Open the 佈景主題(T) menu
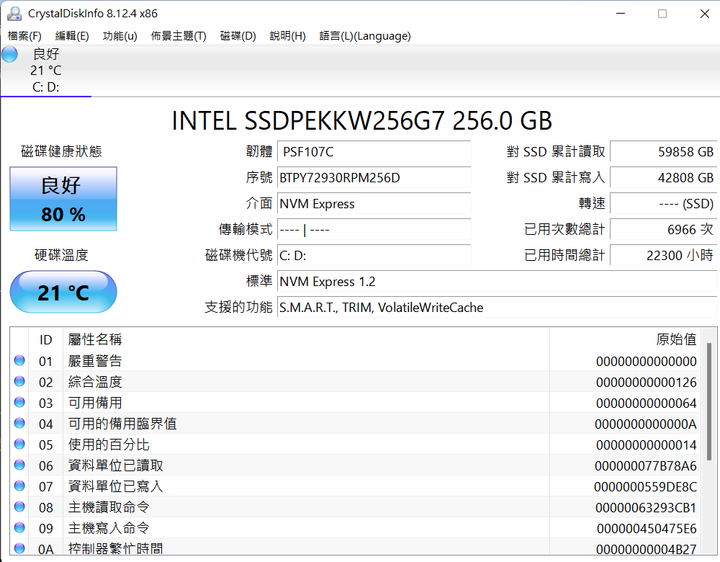 (x=179, y=36)
